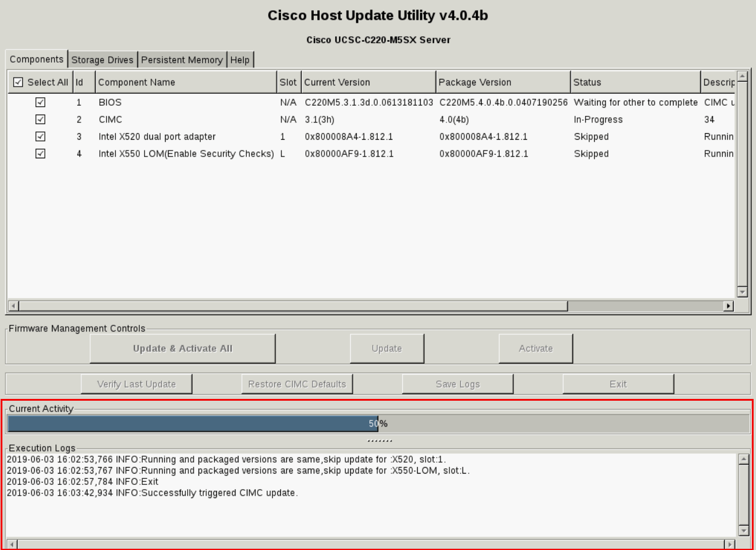Select the CIMC component name cell

[x=111, y=119]
